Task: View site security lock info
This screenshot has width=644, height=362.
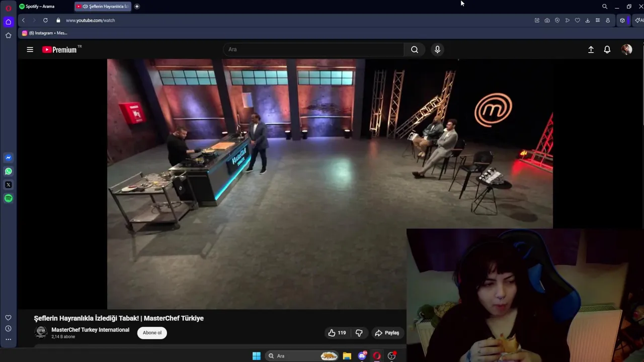Action: [x=58, y=20]
